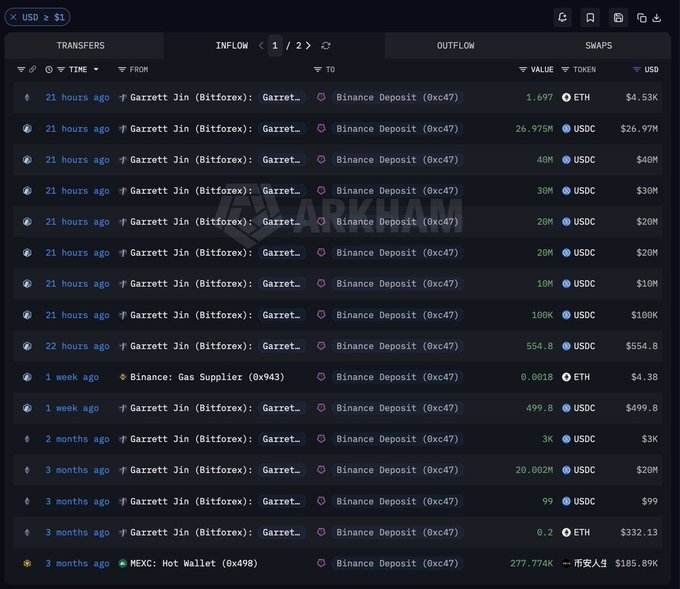This screenshot has height=589, width=680.
Task: Click the $554.8 USD amount
Action: coord(642,346)
